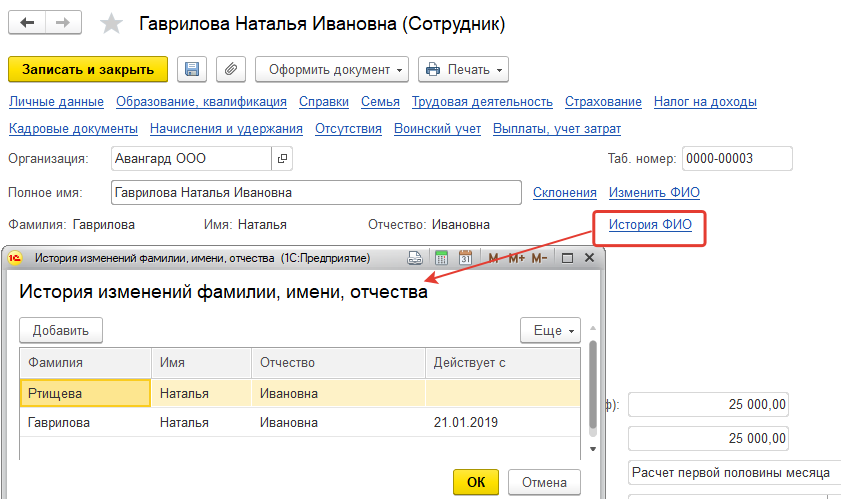Open Кадровые документы link
Screen dimensions: 841x499
(73, 129)
